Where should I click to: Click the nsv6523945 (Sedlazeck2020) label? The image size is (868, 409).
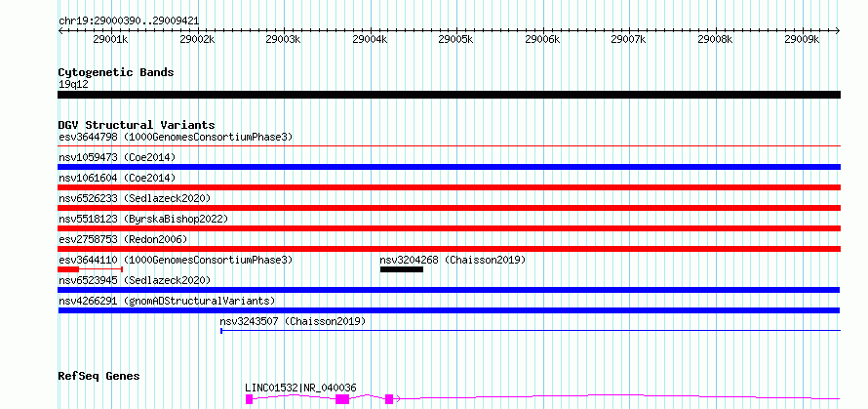[135, 280]
